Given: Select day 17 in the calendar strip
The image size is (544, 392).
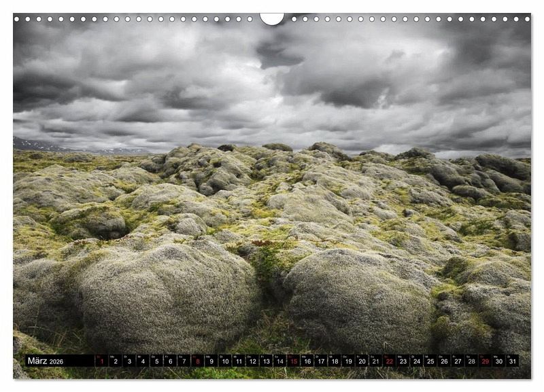Looking at the screenshot, I should coord(320,361).
